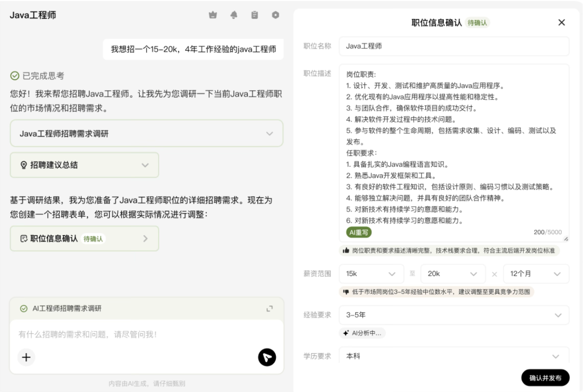Click the 职位描述 label
Screen dimensions: 583x392
click(x=317, y=73)
